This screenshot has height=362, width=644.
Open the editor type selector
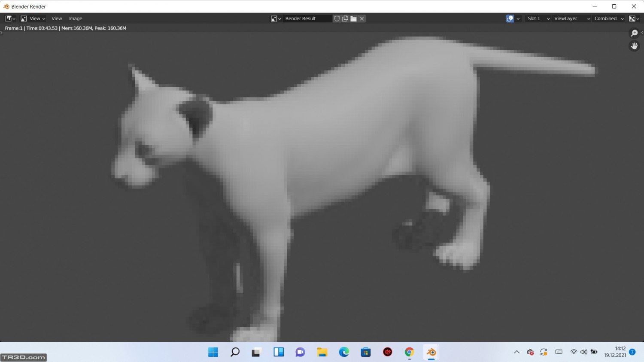pos(10,18)
